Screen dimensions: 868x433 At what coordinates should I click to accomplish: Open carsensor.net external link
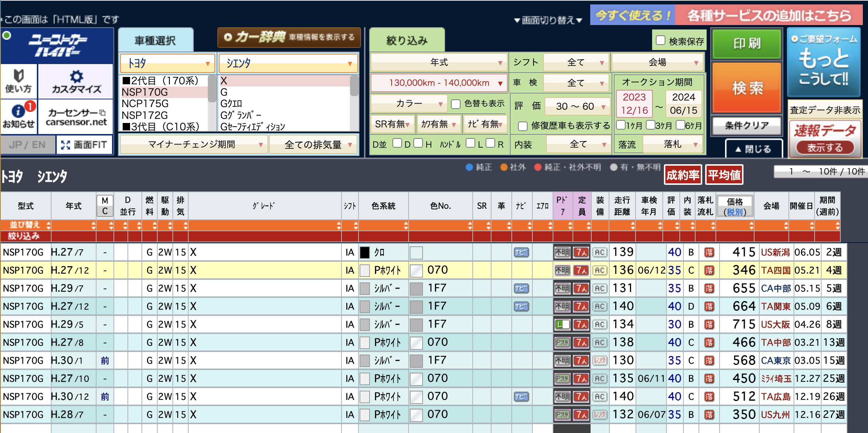(76, 117)
